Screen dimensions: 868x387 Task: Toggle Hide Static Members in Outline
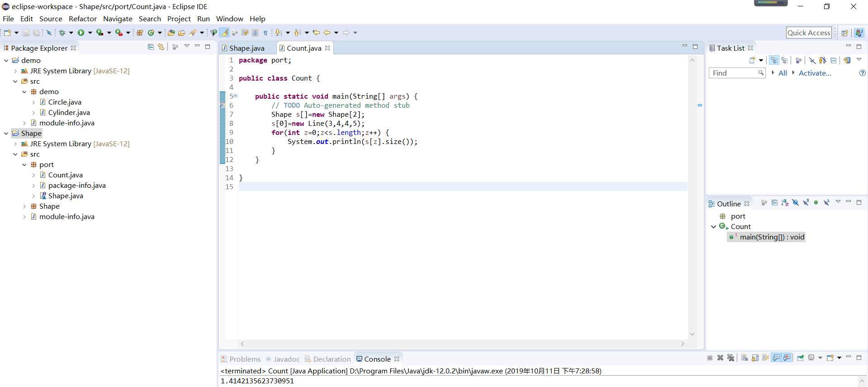806,202
